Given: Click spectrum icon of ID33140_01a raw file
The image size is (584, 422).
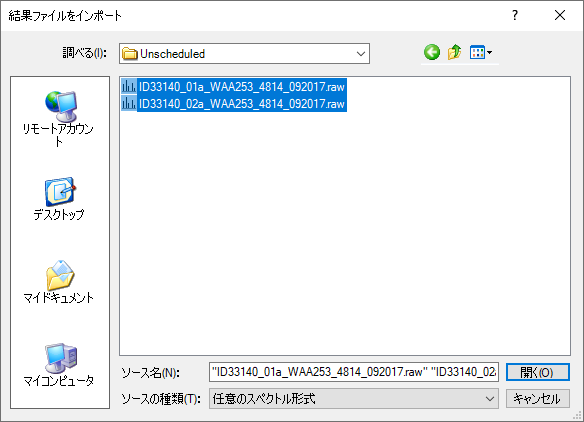Looking at the screenshot, I should pos(129,87).
